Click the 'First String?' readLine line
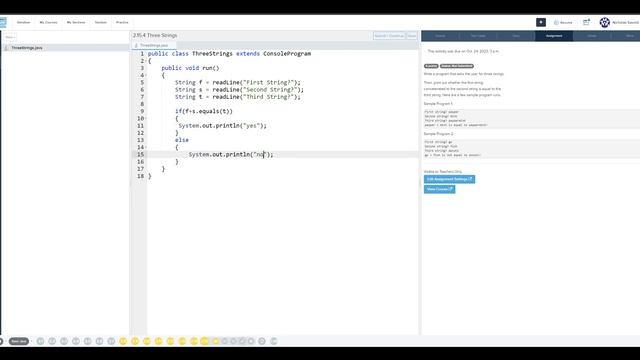The image size is (640, 360). click(238, 82)
